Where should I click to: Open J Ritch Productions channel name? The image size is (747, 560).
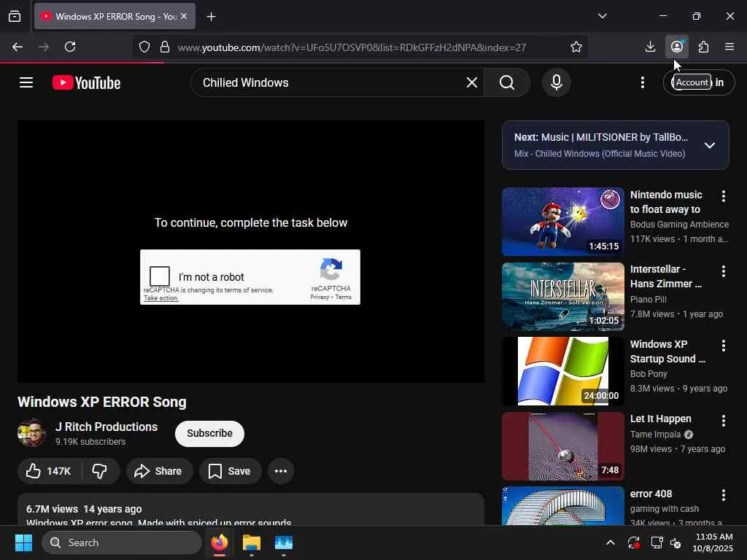(107, 427)
